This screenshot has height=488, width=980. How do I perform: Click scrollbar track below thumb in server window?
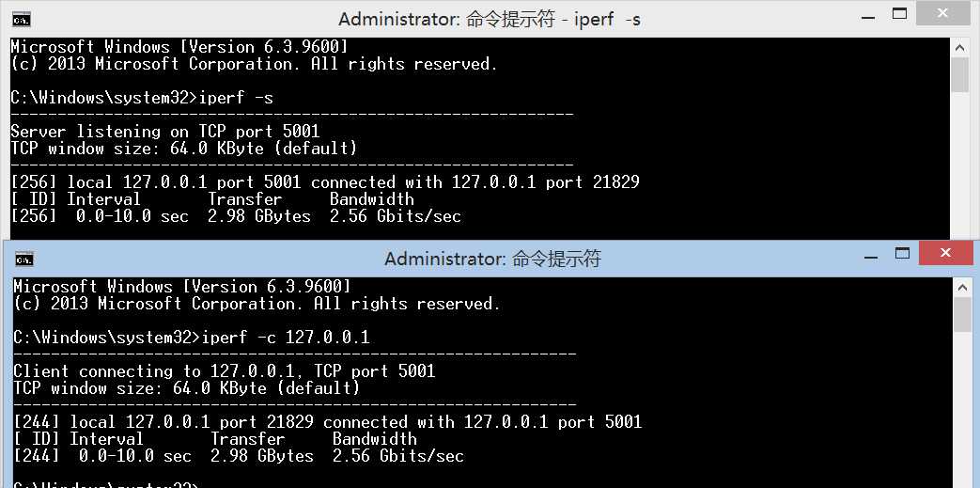coord(959,165)
